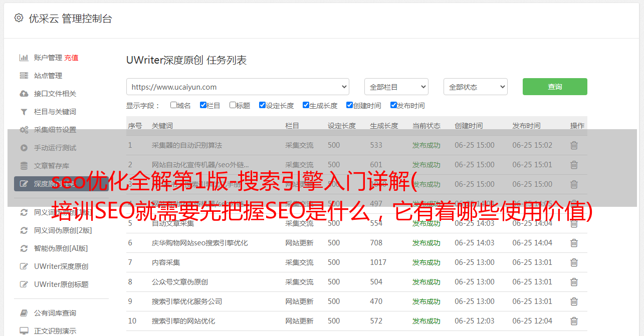Screen dimensions: 644x336
Task: Open 公有词库查询 in sidebar
Action: tap(55, 313)
